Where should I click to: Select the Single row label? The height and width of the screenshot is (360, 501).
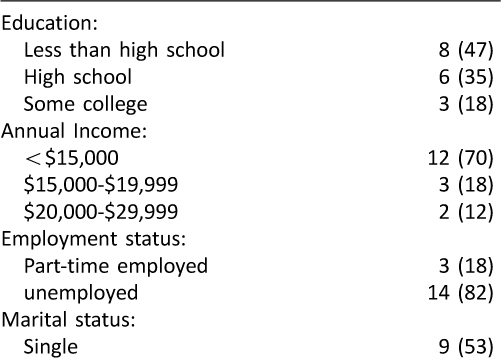(x=51, y=347)
